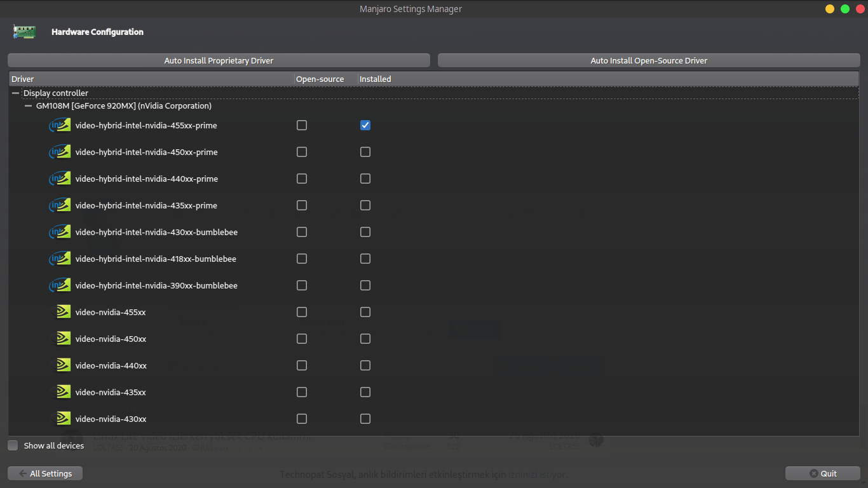Screen dimensions: 868x488
Task: Click Auto Install Open-Source Driver
Action: tap(649, 61)
